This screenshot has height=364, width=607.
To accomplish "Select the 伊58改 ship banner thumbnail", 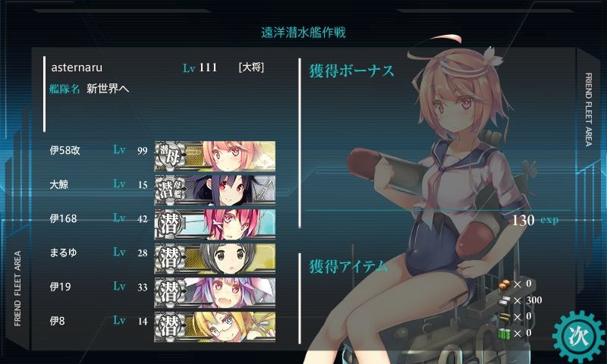I will (215, 156).
